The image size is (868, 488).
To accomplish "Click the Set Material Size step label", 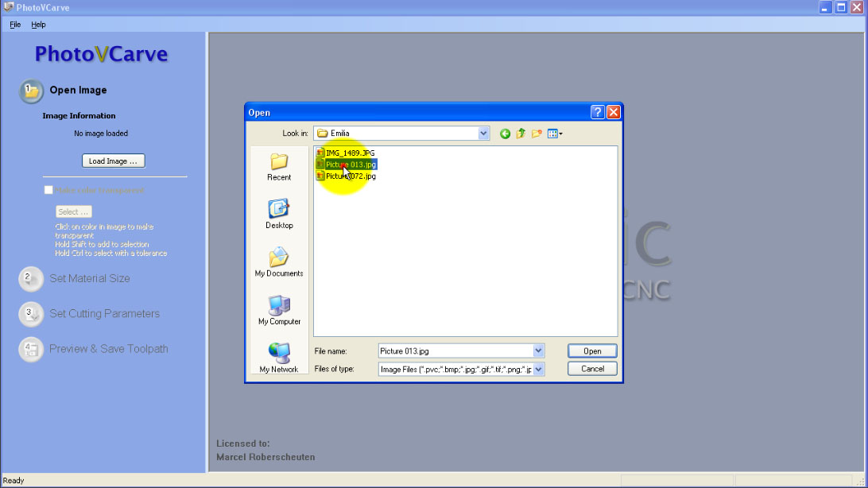I will [x=90, y=278].
